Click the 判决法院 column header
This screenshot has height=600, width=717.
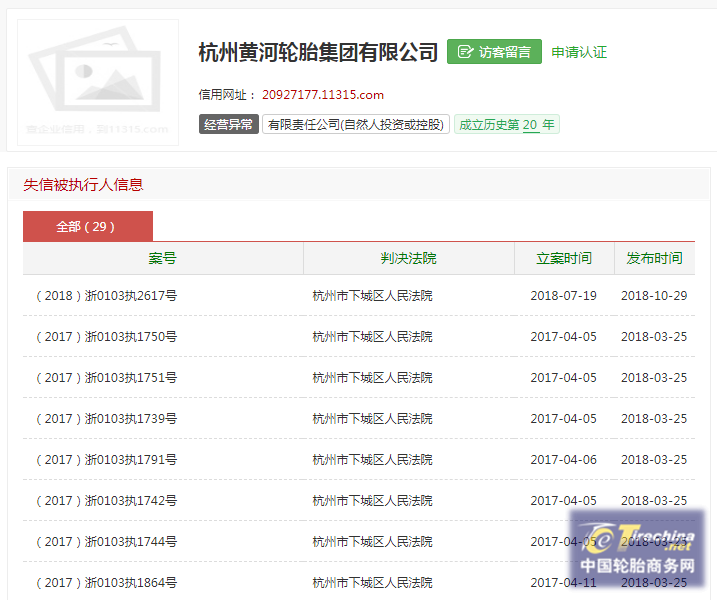click(x=409, y=258)
